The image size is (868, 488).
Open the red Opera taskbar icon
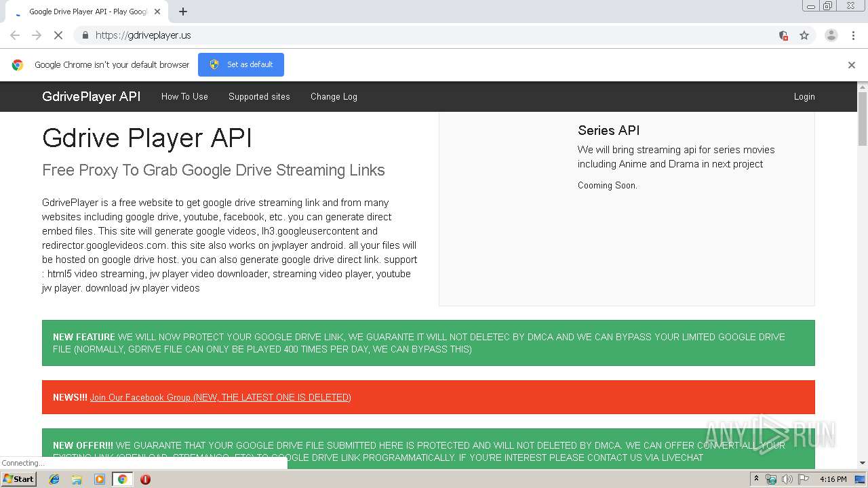[145, 479]
